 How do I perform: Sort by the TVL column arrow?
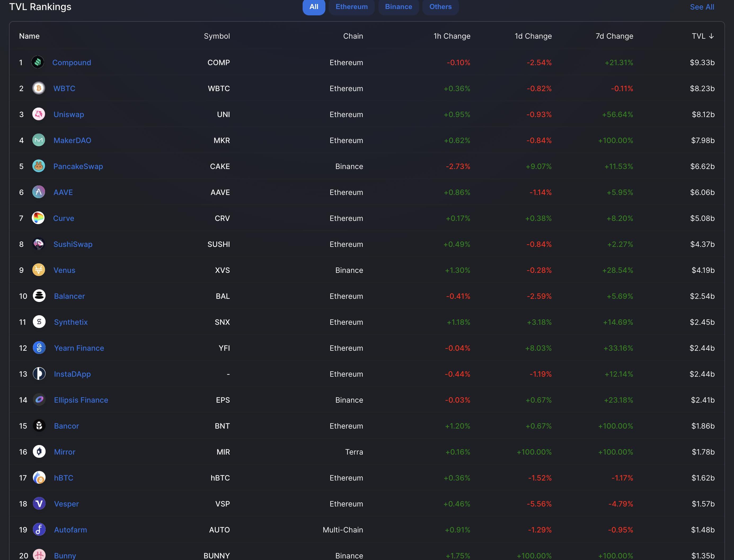pyautogui.click(x=711, y=36)
